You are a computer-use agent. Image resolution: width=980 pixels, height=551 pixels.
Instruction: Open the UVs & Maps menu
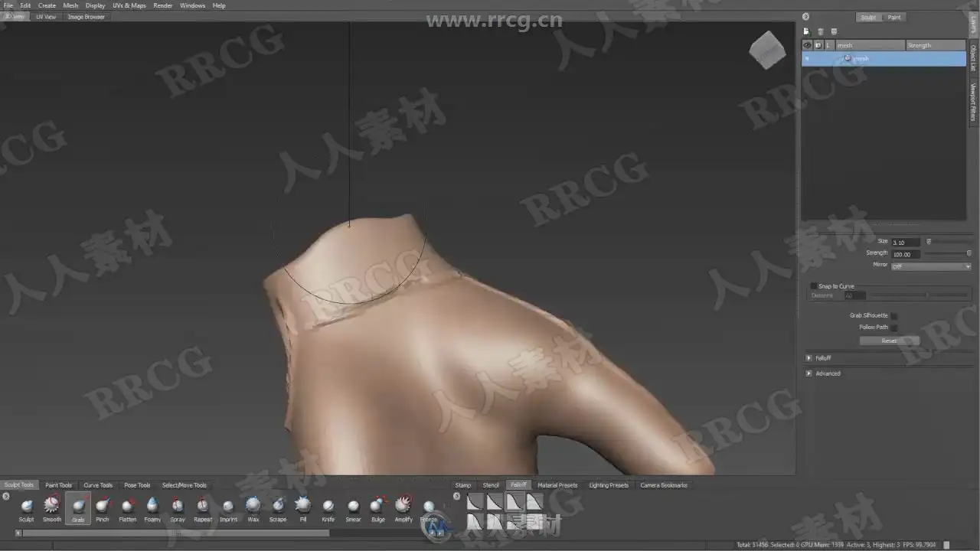click(129, 5)
